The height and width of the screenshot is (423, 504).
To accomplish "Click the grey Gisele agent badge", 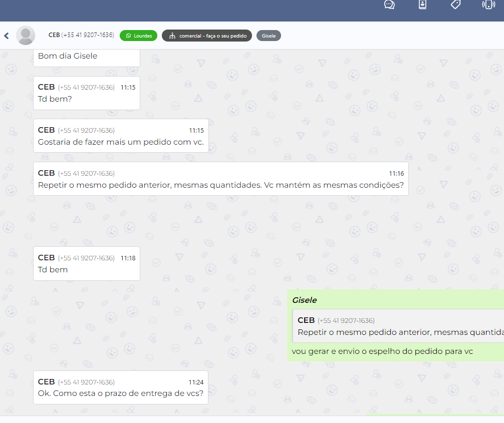I will click(269, 36).
